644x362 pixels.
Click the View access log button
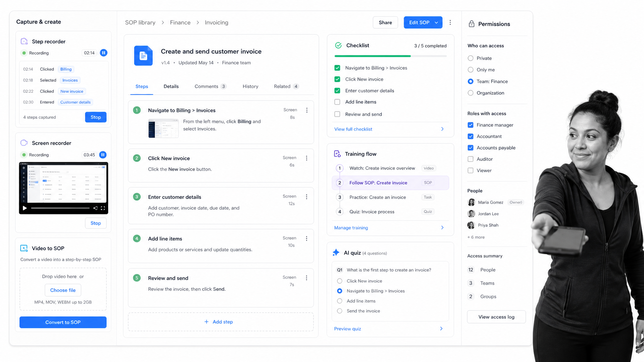point(496,317)
